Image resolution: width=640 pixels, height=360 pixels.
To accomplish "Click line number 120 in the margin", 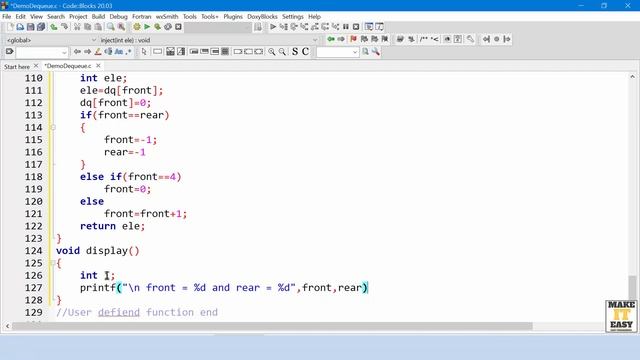I will [x=33, y=202].
